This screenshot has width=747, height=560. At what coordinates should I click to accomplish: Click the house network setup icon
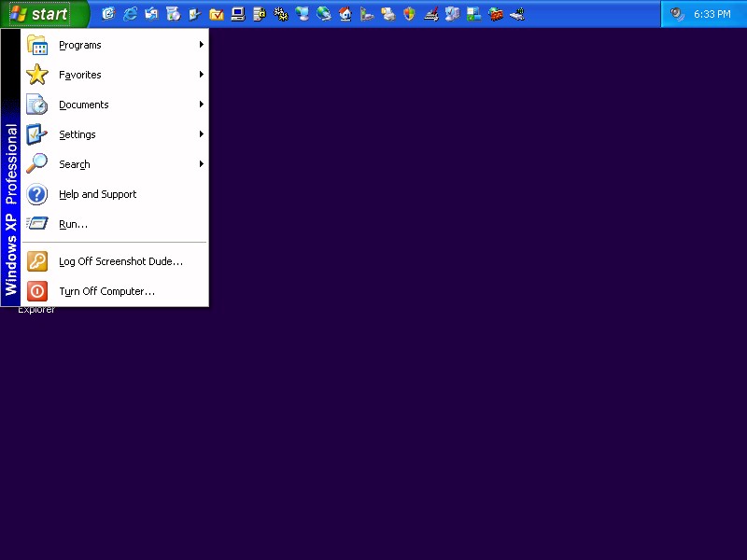[345, 14]
